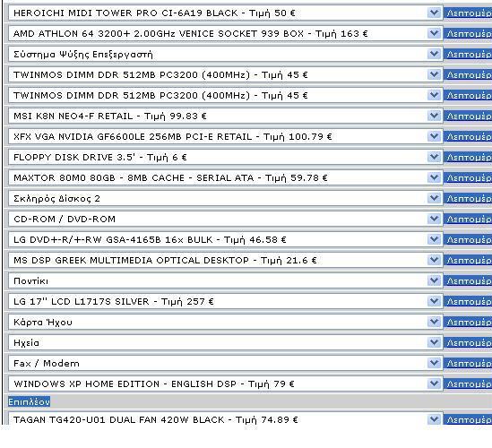Open Λεπτομέρειες link beside Κάρτα Ήχου
Viewport: 492px width, 448px height.
pos(468,323)
